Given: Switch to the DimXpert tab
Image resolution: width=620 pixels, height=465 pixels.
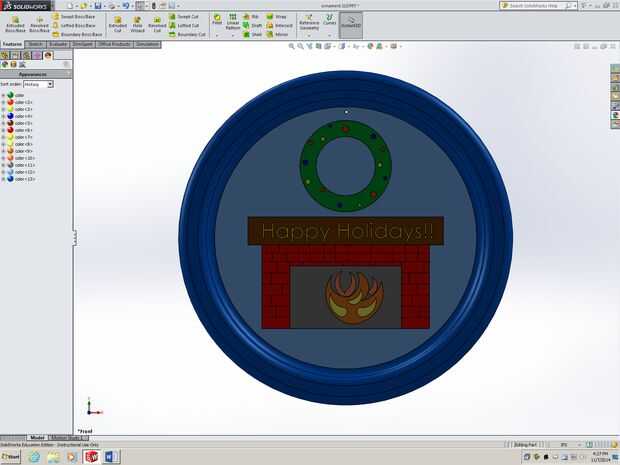Looking at the screenshot, I should (x=83, y=44).
